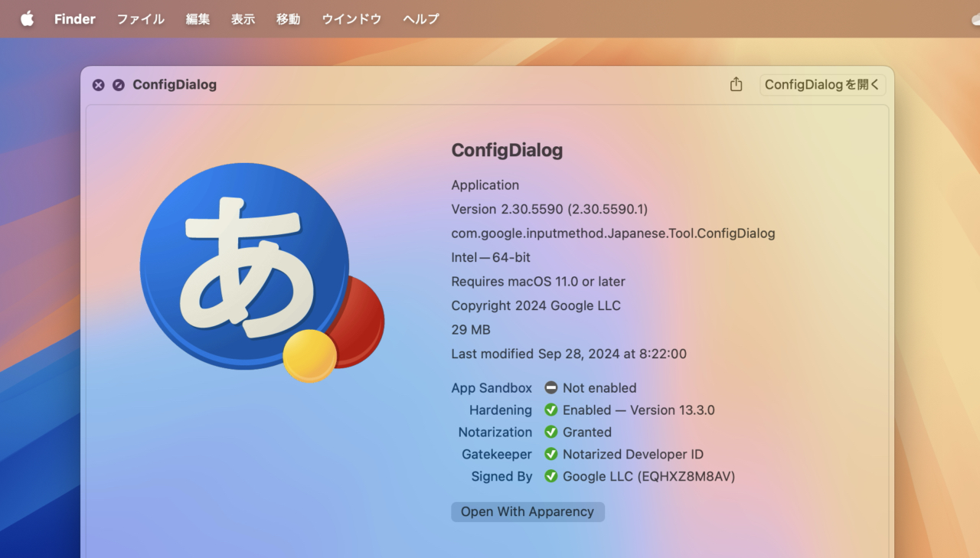This screenshot has width=980, height=558.
Task: Click the 'Gatekeeper' label
Action: (497, 455)
